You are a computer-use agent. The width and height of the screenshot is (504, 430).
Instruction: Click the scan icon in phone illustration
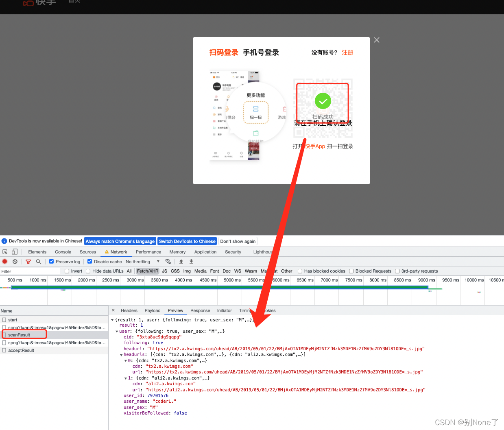256,109
